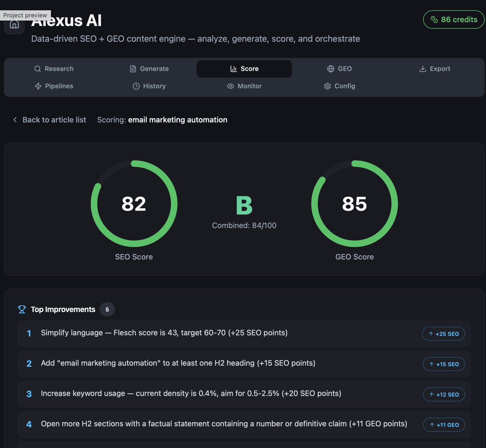
Task: Click the home icon next to Alexus AI
Action: [x=14, y=24]
